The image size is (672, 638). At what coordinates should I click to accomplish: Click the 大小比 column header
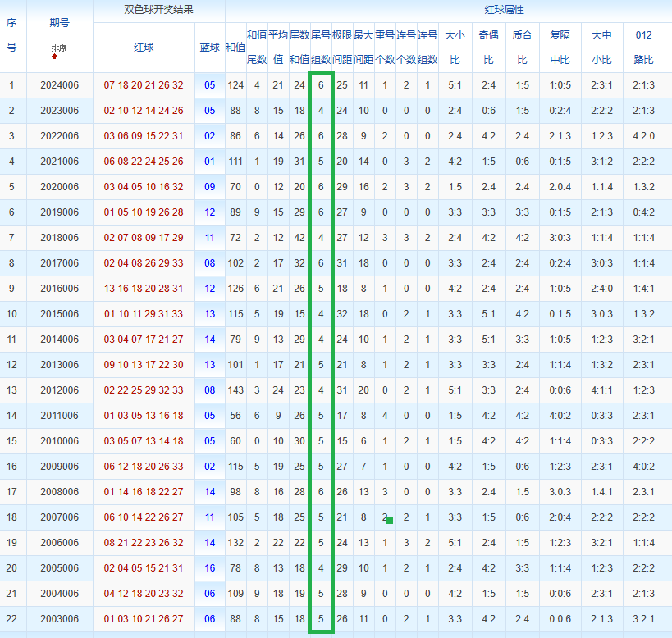pyautogui.click(x=455, y=47)
